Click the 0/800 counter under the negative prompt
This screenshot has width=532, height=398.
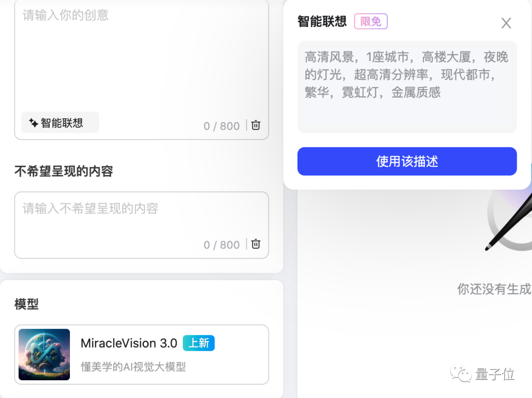click(x=222, y=244)
